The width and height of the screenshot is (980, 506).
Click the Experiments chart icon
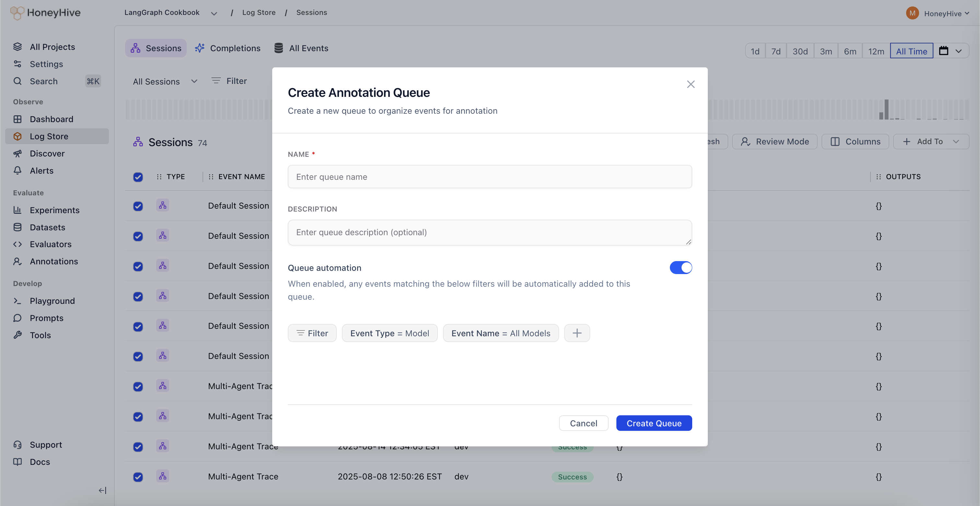(x=17, y=210)
